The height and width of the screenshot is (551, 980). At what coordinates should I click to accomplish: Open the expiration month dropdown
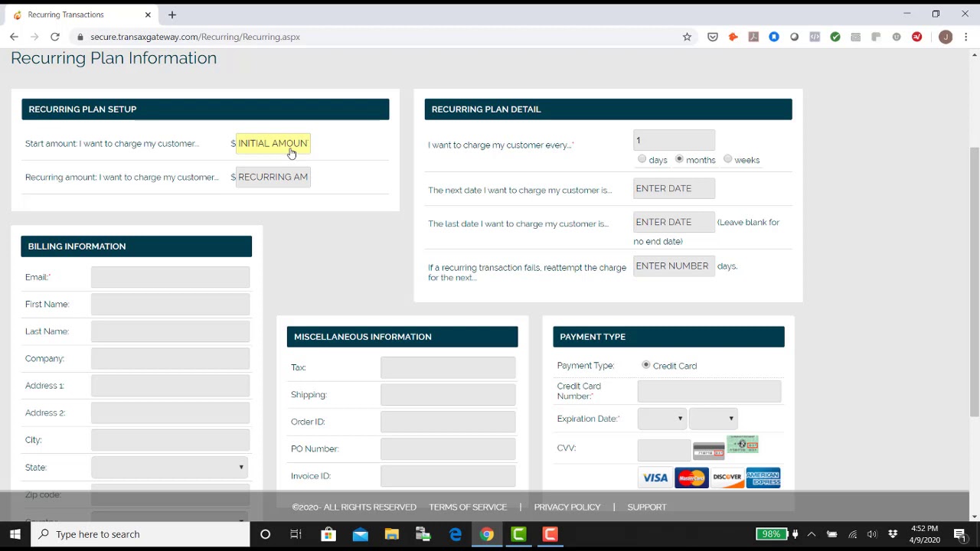661,419
